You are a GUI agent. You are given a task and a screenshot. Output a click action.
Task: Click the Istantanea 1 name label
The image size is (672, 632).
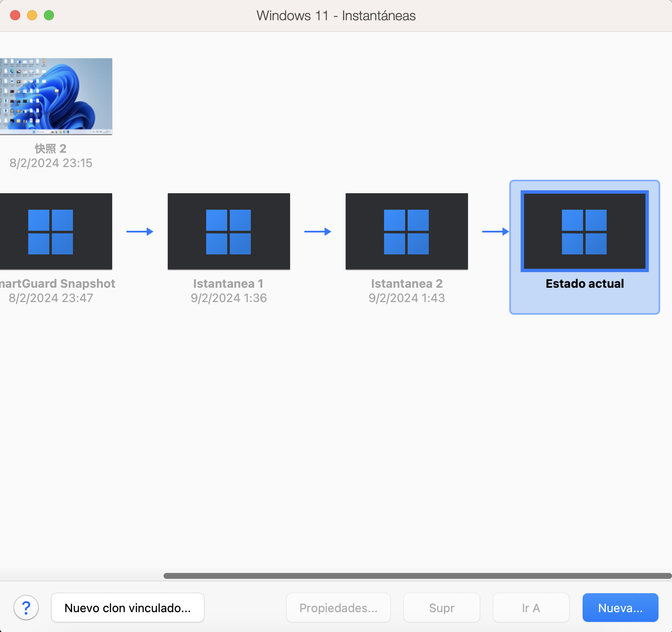pyautogui.click(x=228, y=284)
